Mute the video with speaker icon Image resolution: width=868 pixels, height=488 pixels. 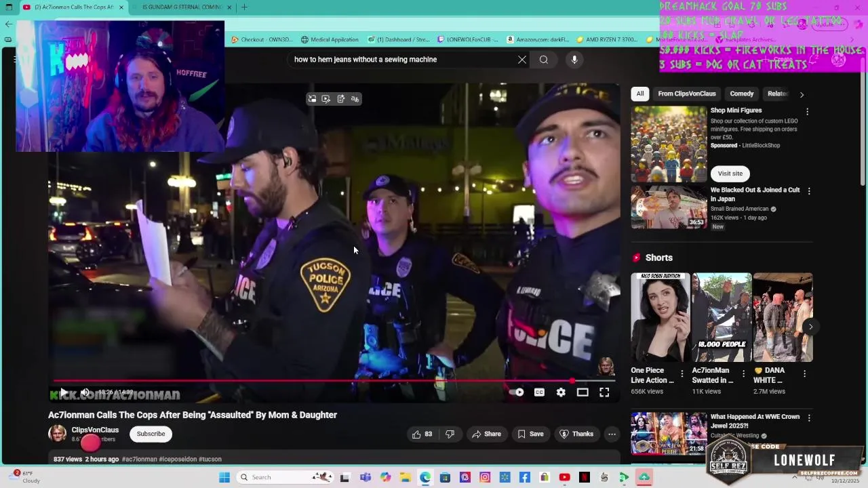pos(85,392)
